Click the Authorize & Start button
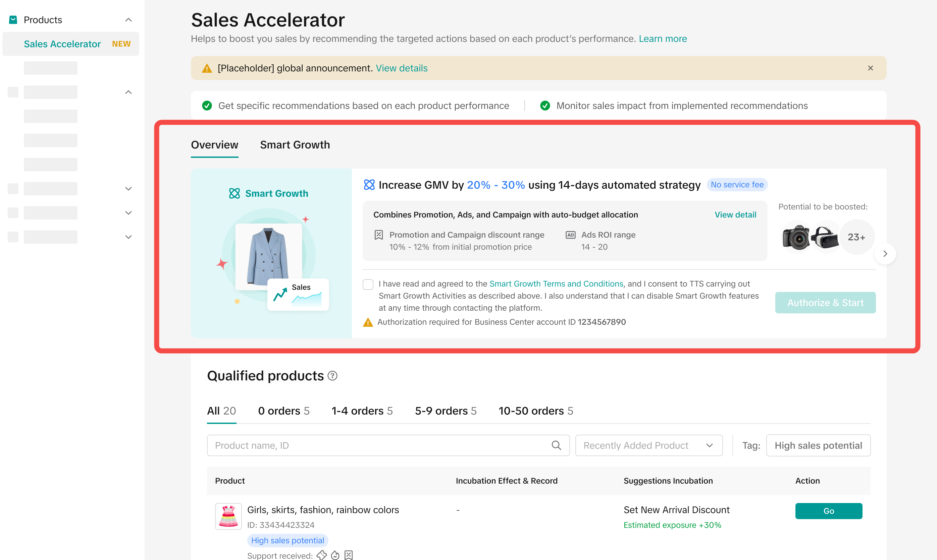The height and width of the screenshot is (560, 937). (825, 303)
